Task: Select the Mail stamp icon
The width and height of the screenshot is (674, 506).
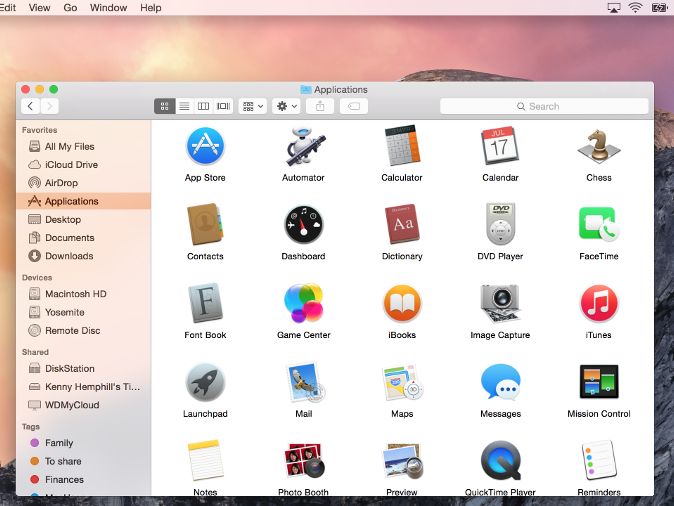Action: [x=305, y=382]
